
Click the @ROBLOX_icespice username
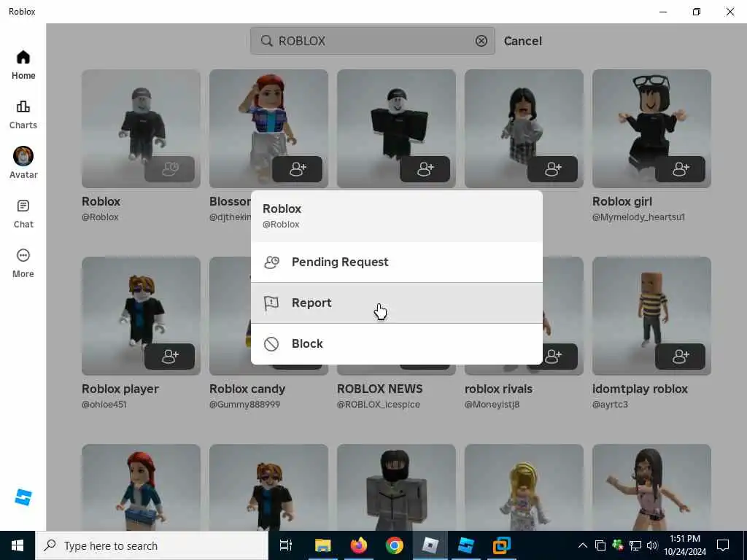coord(379,404)
